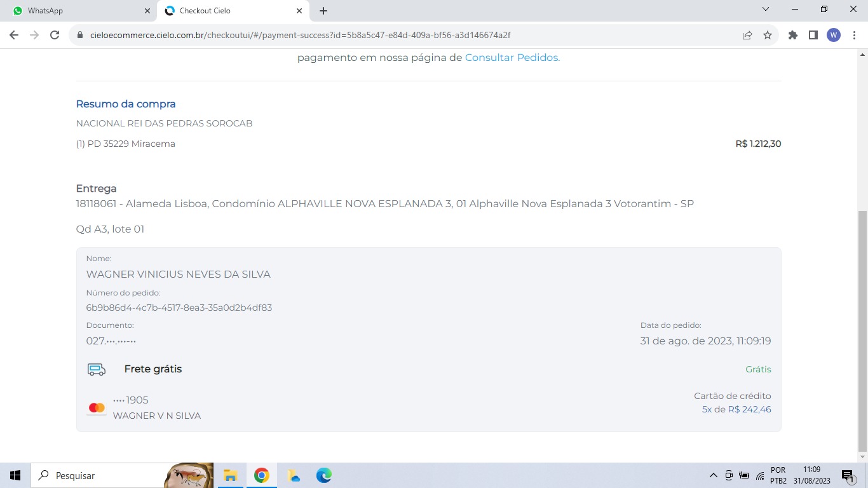
Task: Reload the Checkout Cielo page
Action: tap(55, 35)
